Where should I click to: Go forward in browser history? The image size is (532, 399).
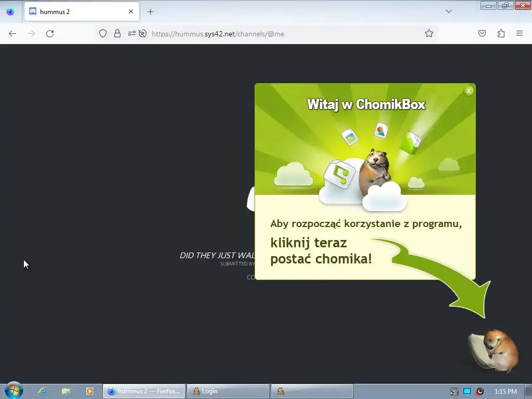[x=31, y=34]
